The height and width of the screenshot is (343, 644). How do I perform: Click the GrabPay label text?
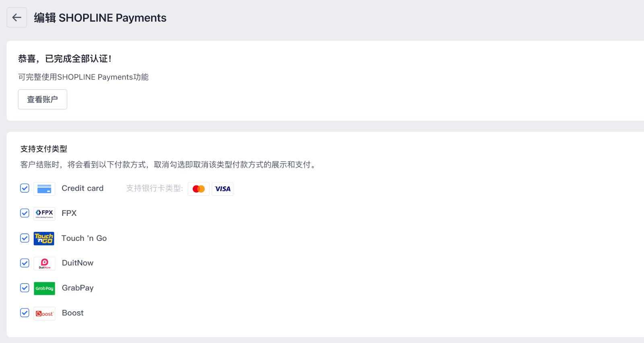click(78, 288)
